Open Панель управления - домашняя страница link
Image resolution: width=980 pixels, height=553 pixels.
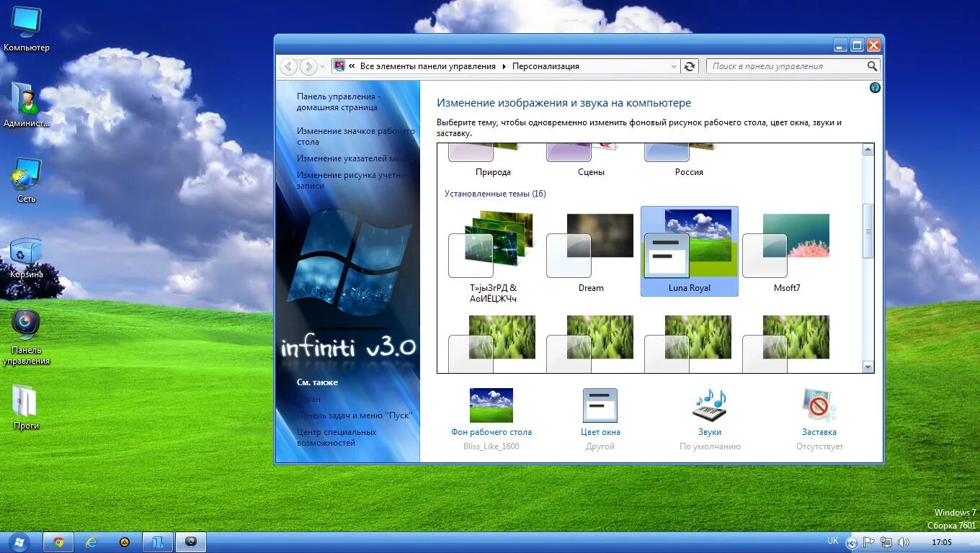pos(338,102)
